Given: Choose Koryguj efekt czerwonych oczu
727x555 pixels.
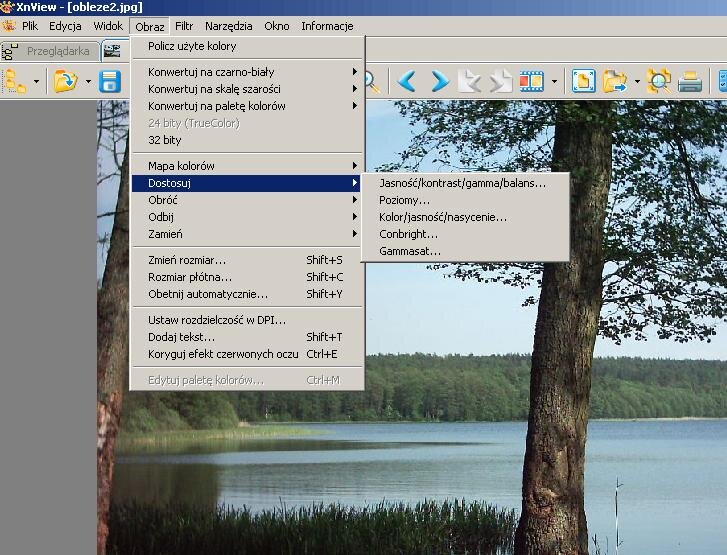Looking at the screenshot, I should pos(248,354).
